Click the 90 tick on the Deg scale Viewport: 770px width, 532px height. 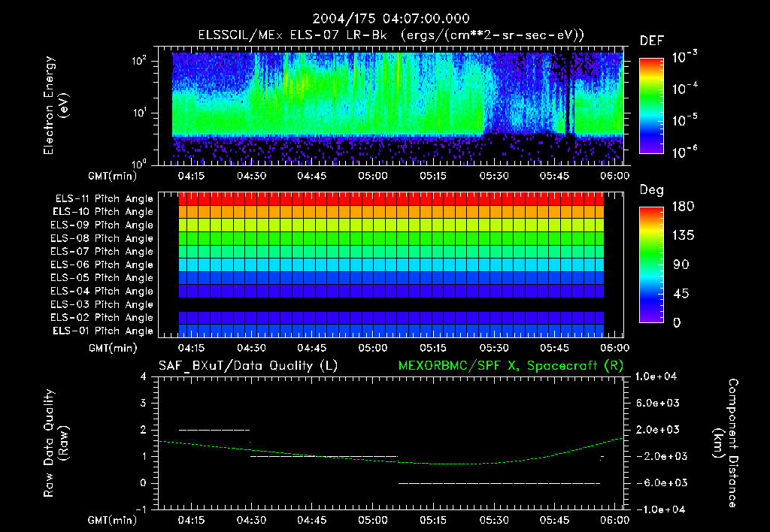click(681, 265)
